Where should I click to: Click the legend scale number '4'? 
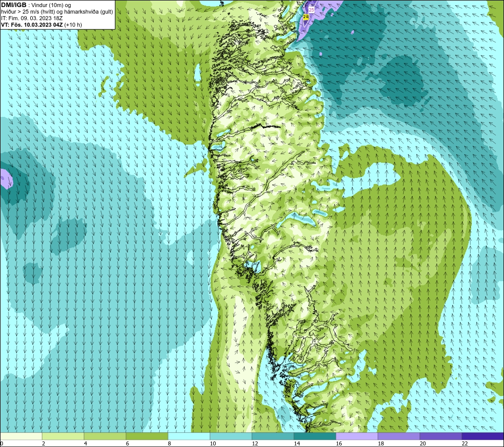coord(86,443)
